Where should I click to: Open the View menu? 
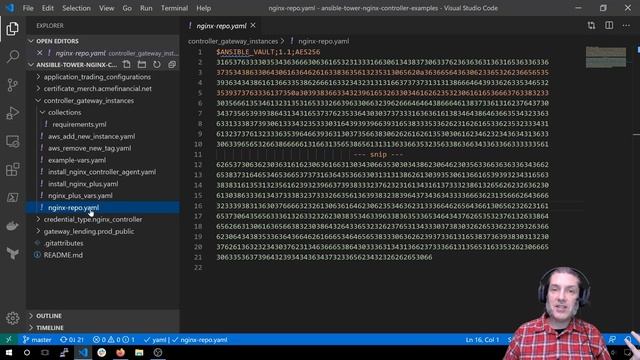pyautogui.click(x=107, y=8)
